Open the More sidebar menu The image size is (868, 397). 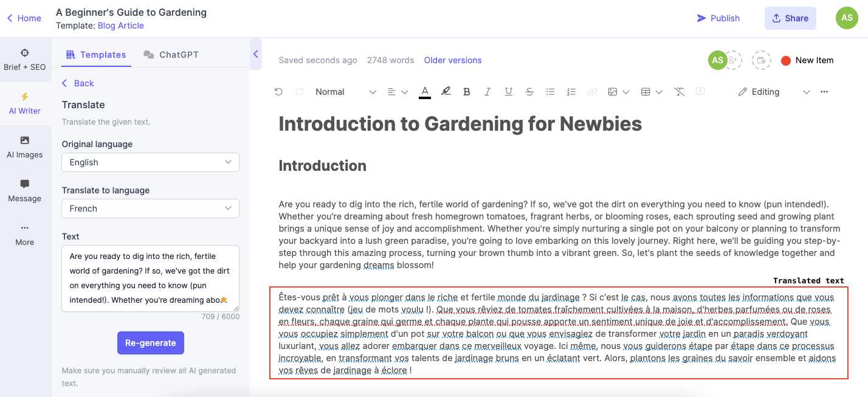25,235
